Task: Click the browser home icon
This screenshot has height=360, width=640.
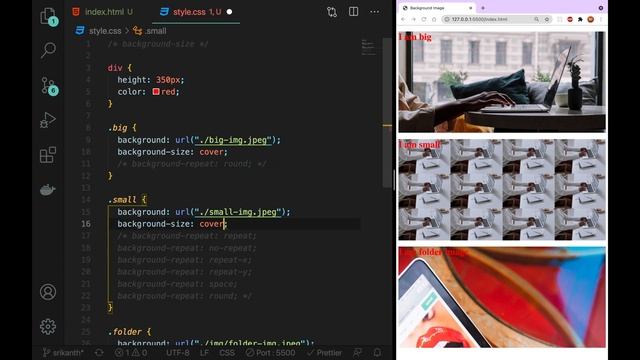Action: pos(433,19)
